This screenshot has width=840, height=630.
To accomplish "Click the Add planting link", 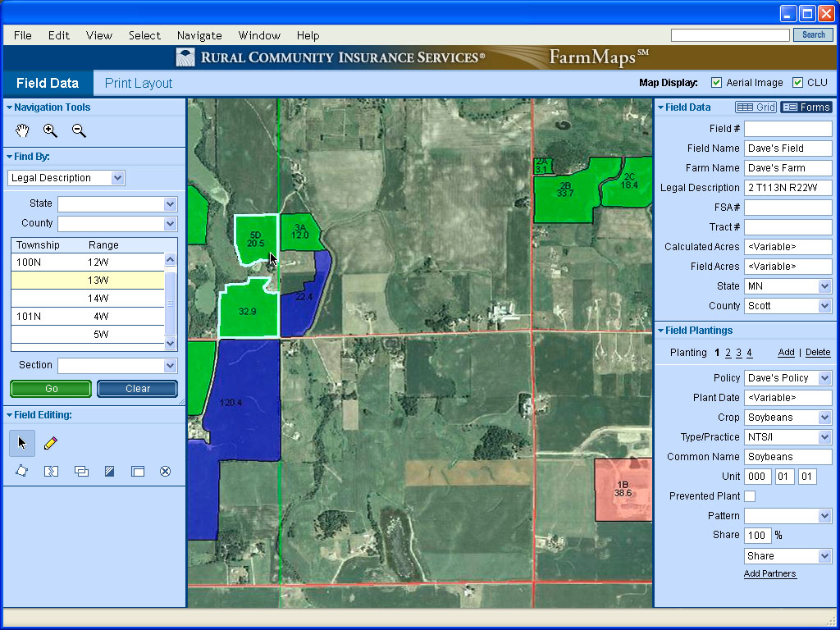I will [786, 352].
